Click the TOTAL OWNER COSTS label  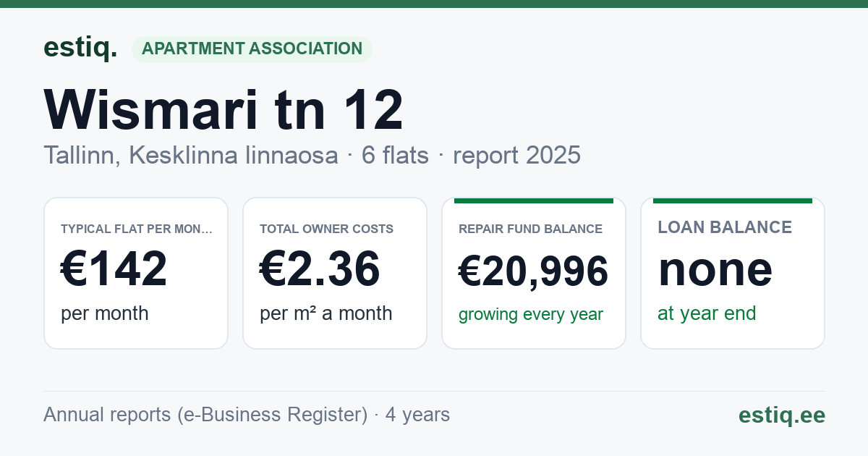(327, 229)
